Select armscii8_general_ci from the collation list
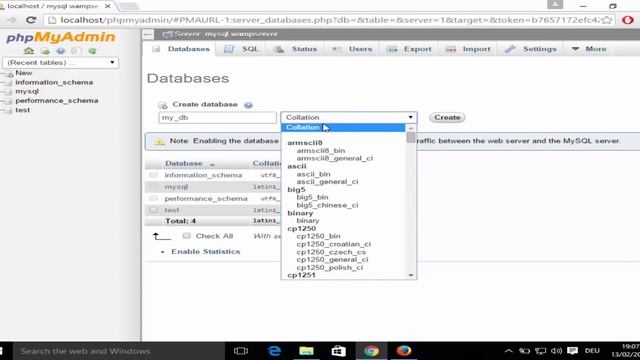 tap(334, 158)
